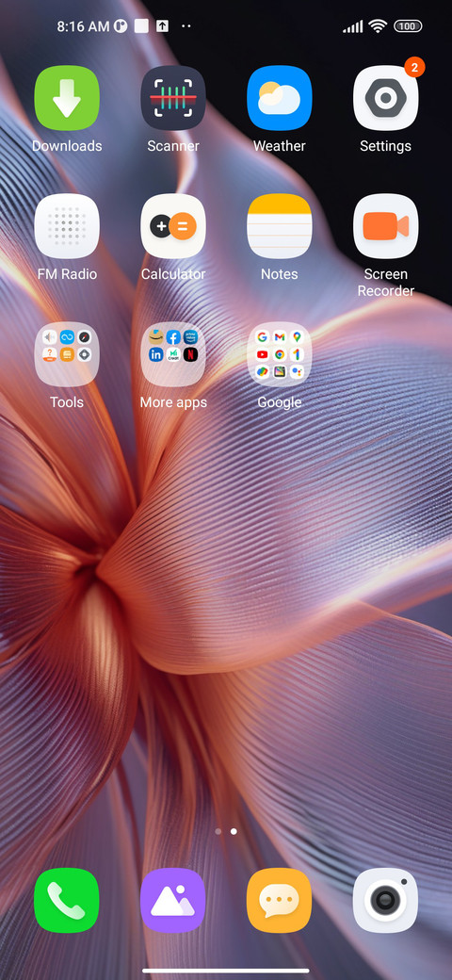Tap the "FM Radio" label text
The width and height of the screenshot is (452, 980).
pyautogui.click(x=67, y=274)
